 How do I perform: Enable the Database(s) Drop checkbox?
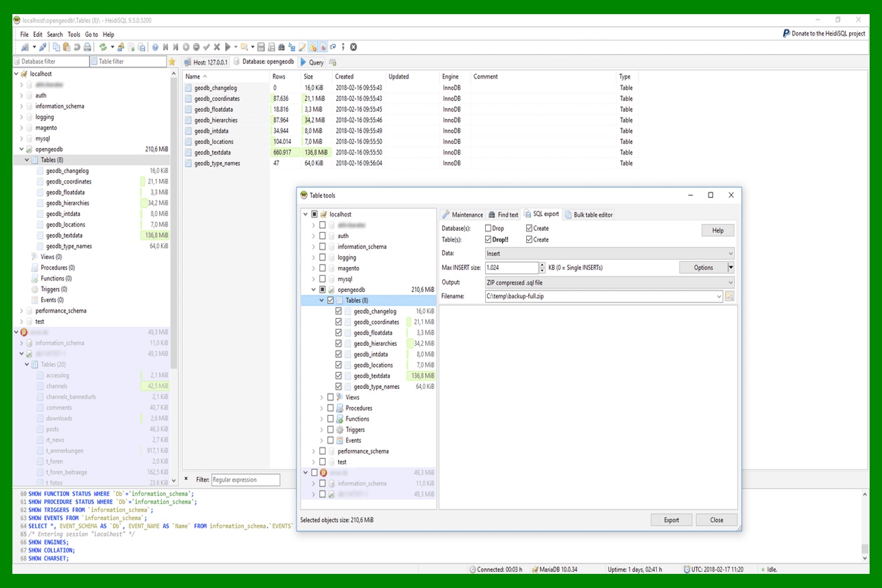[488, 228]
